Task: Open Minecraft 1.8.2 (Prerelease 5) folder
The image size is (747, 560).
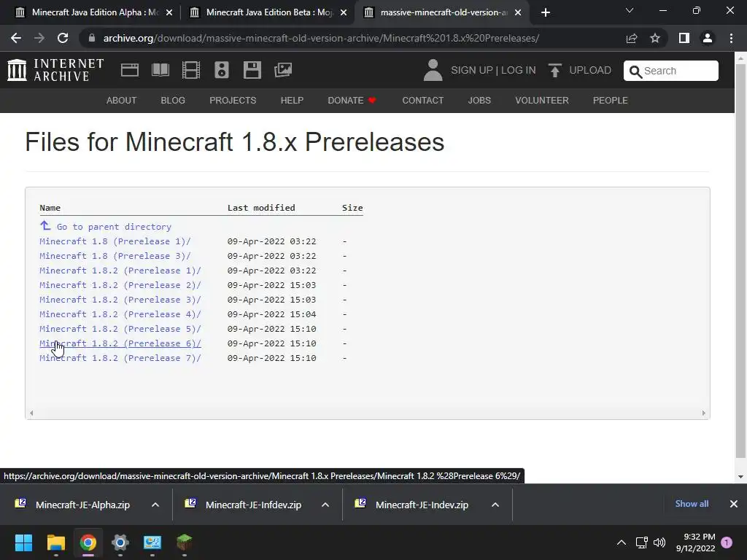Action: click(120, 329)
